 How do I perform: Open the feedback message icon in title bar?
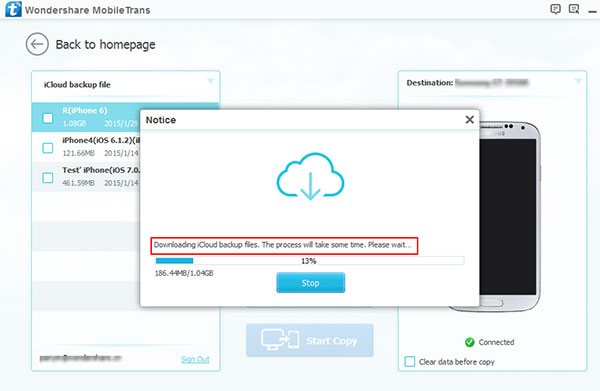(x=574, y=9)
